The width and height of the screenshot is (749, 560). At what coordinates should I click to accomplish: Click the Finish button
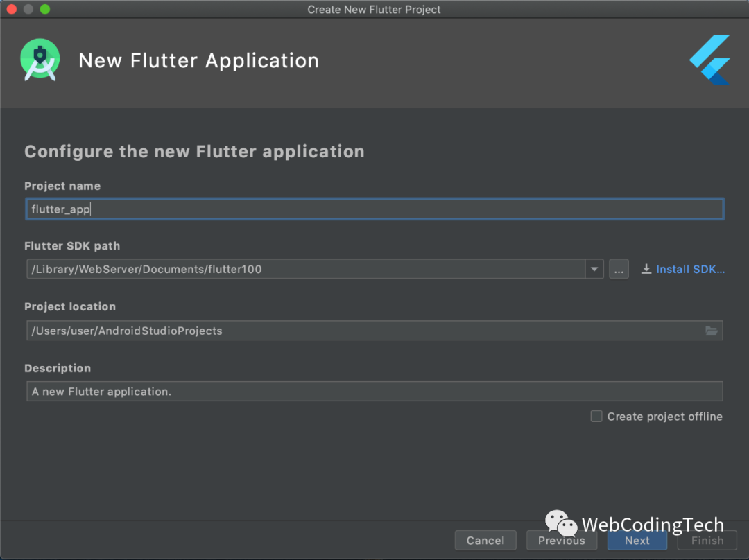[707, 541]
